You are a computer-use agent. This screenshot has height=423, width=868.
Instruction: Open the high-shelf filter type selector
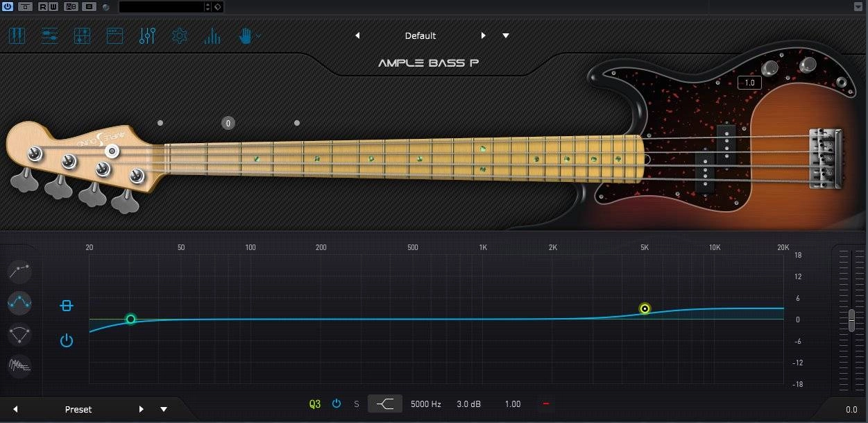[x=385, y=404]
